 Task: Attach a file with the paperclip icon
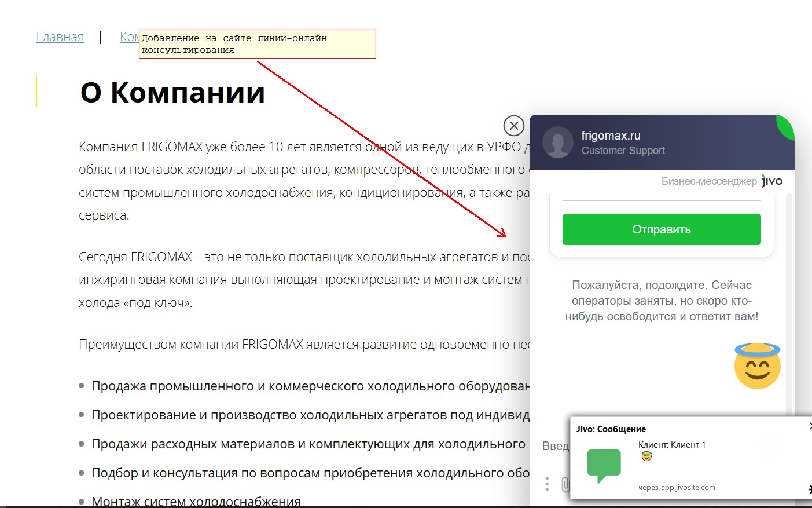(566, 484)
